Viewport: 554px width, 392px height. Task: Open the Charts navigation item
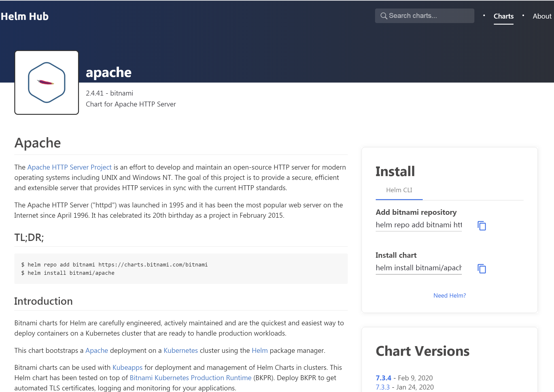tap(503, 16)
